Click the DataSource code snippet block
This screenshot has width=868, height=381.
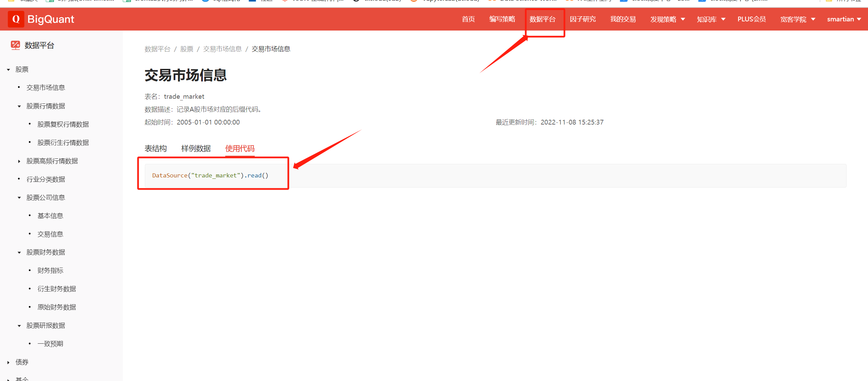[x=210, y=175]
